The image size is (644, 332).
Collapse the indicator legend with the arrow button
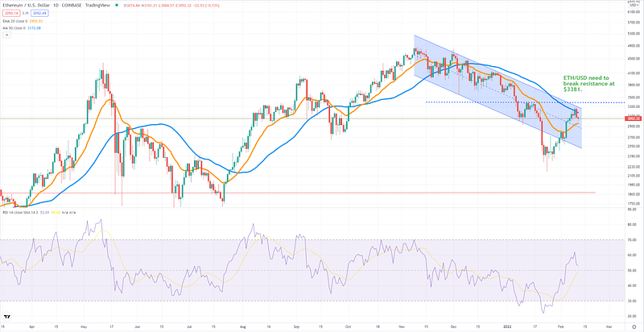(6, 35)
